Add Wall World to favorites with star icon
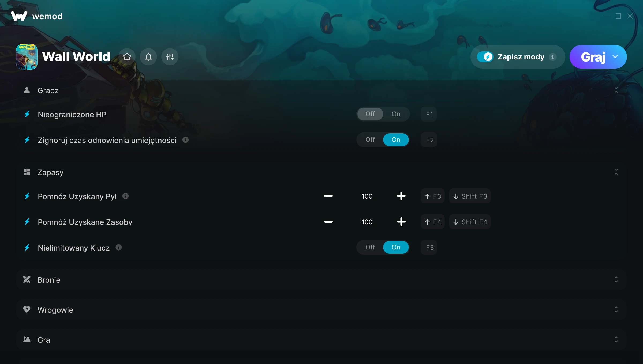Image resolution: width=643 pixels, height=364 pixels. [127, 57]
